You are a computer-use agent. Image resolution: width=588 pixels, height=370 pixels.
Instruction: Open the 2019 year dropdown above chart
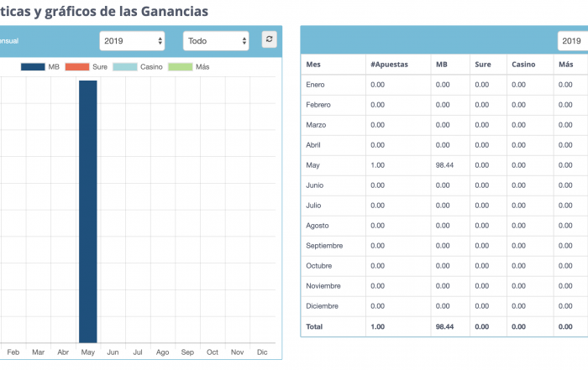(132, 40)
